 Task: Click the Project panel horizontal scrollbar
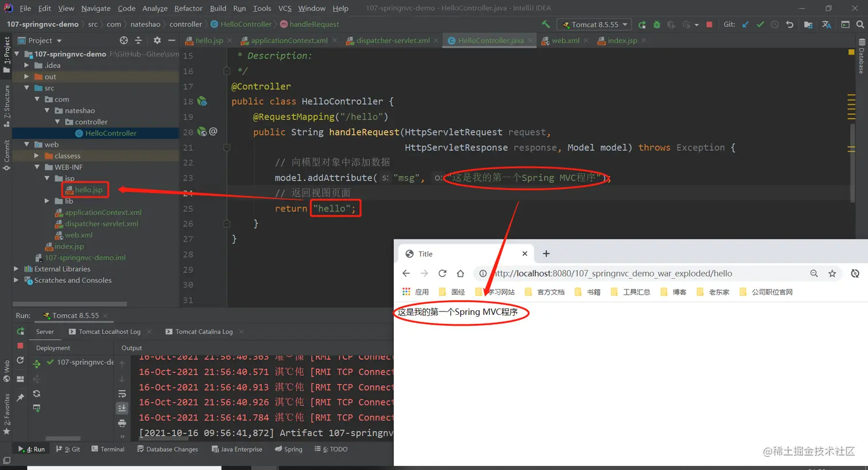point(69,304)
